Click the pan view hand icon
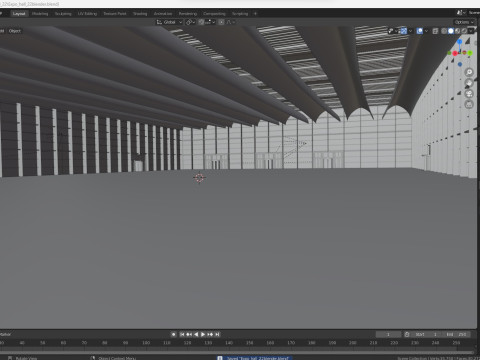480x360 pixels. (469, 83)
